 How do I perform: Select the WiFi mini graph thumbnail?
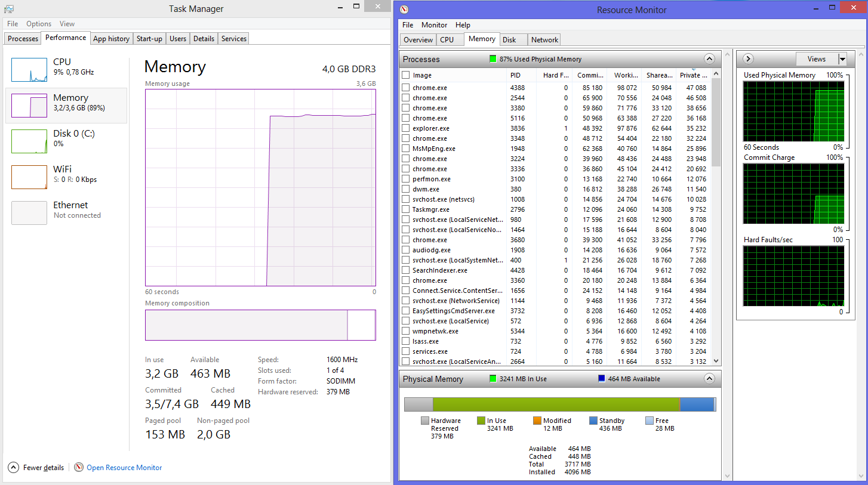[x=29, y=177]
